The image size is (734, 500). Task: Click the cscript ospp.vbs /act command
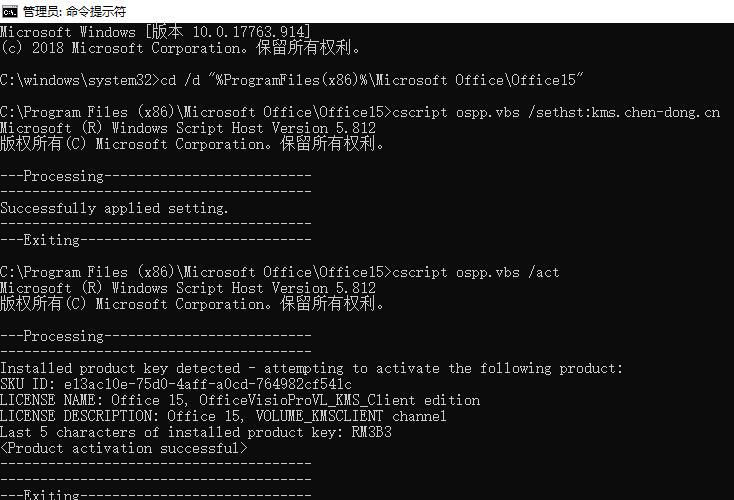[476, 272]
